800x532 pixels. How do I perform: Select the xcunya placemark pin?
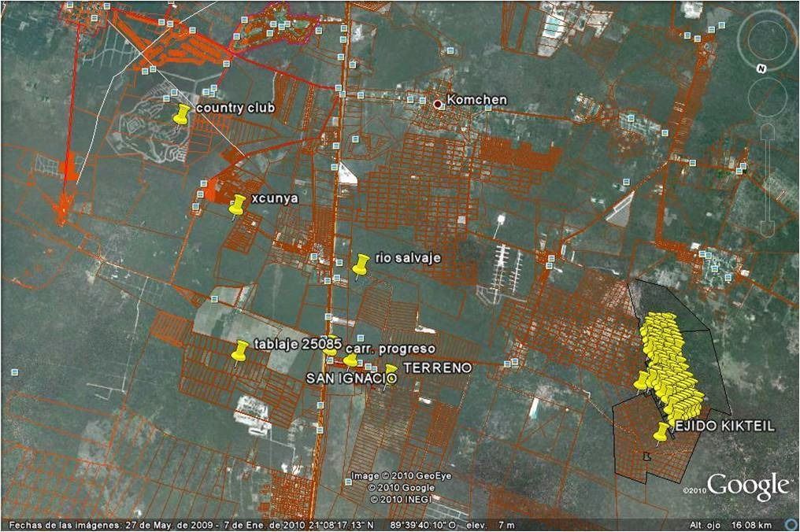pos(236,205)
